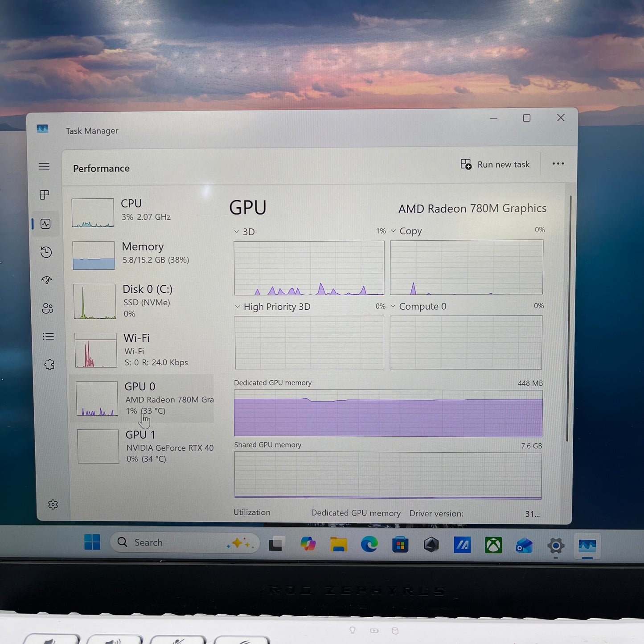Open the Details page list icon
The image size is (644, 644).
tap(48, 336)
